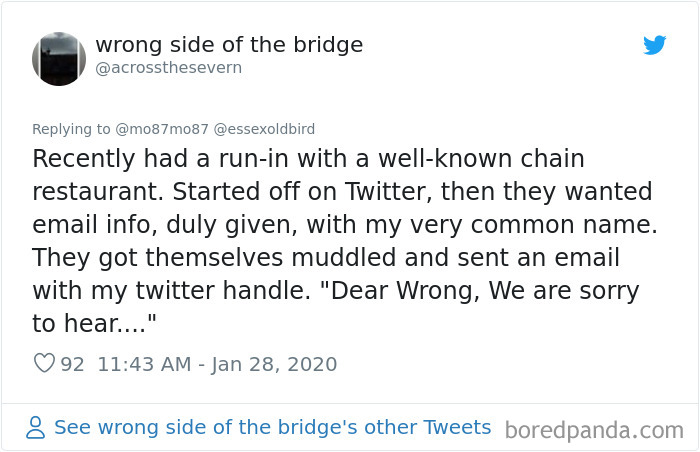Open the author's profile avatar

59,59
